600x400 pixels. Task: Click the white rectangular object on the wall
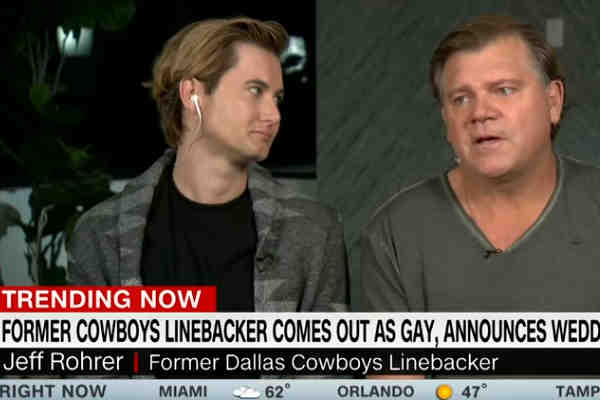click(555, 33)
